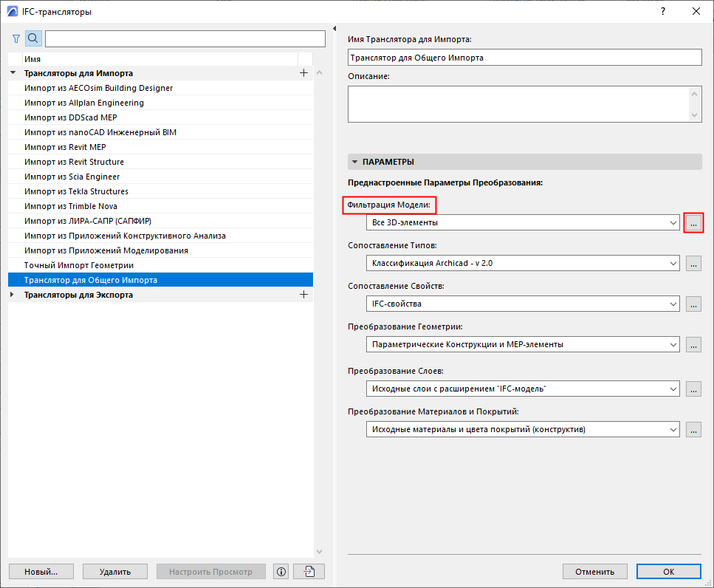The image size is (714, 588).
Task: Open Преобразование Слоев settings ellipsis button
Action: pyautogui.click(x=693, y=389)
